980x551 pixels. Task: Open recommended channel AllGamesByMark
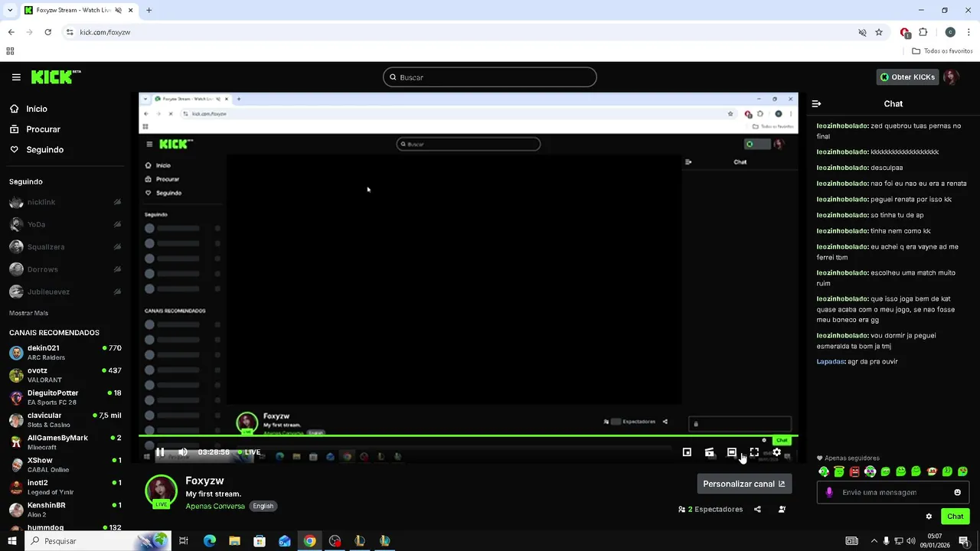[x=65, y=442]
